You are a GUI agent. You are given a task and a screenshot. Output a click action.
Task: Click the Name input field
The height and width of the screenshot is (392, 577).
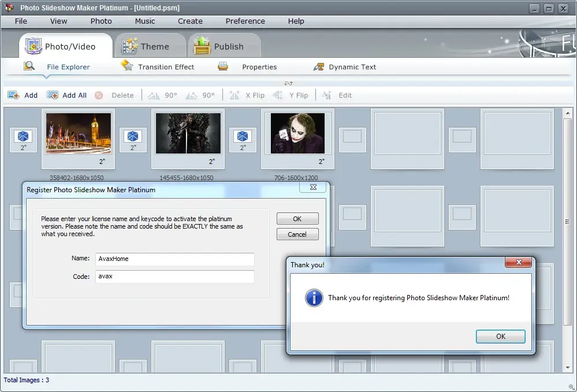point(173,259)
